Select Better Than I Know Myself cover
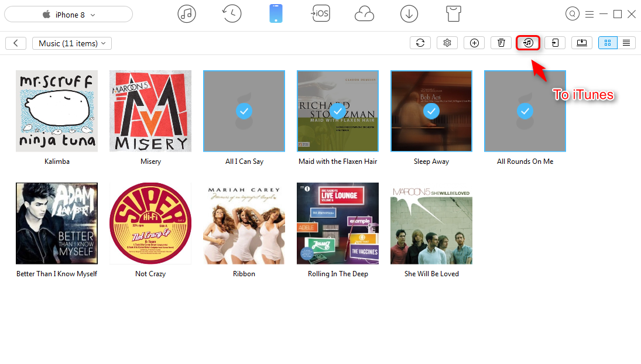This screenshot has height=364, width=641. pyautogui.click(x=57, y=224)
